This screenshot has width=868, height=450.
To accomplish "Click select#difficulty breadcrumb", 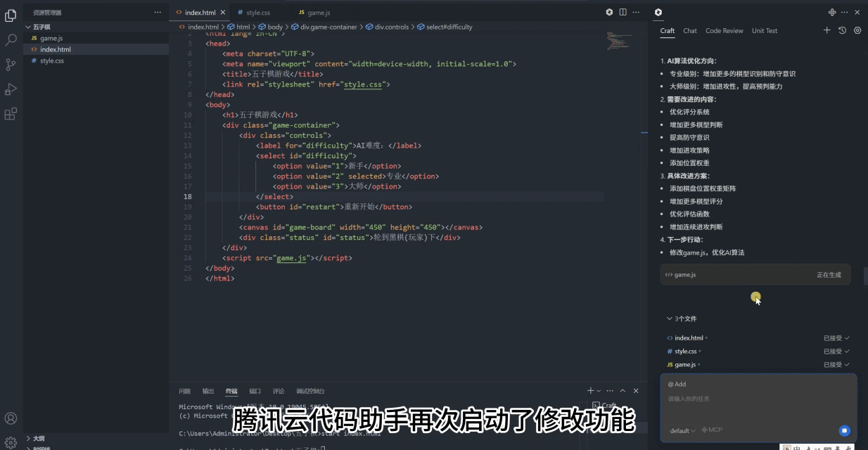I will pos(449,27).
